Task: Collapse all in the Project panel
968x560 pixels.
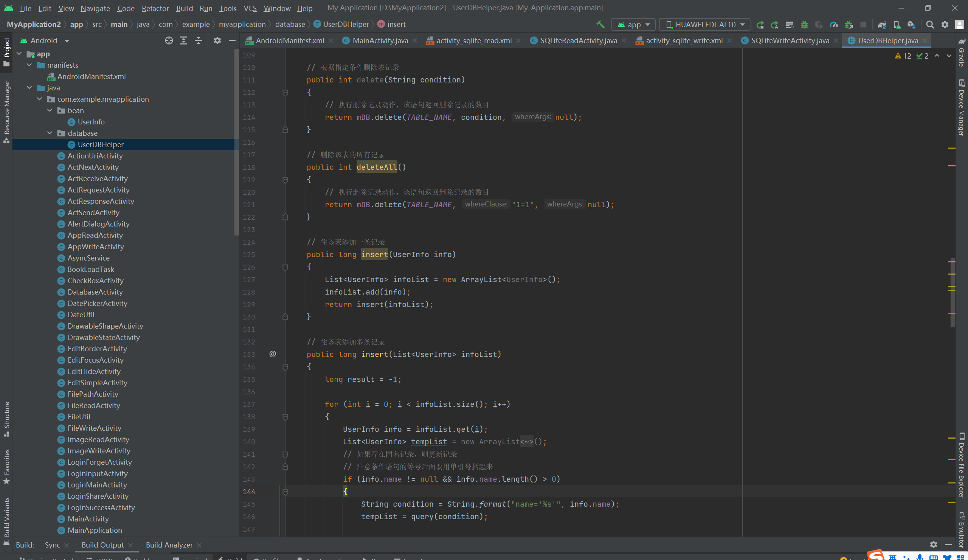Action: click(199, 40)
